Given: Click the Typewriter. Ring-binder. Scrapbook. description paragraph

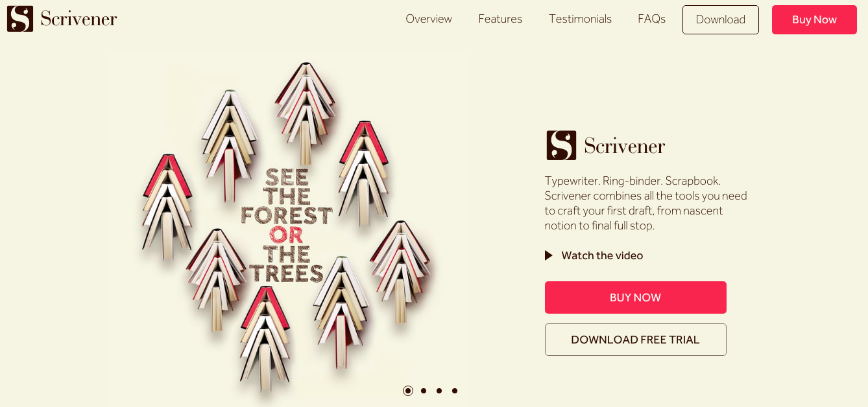Looking at the screenshot, I should point(646,203).
